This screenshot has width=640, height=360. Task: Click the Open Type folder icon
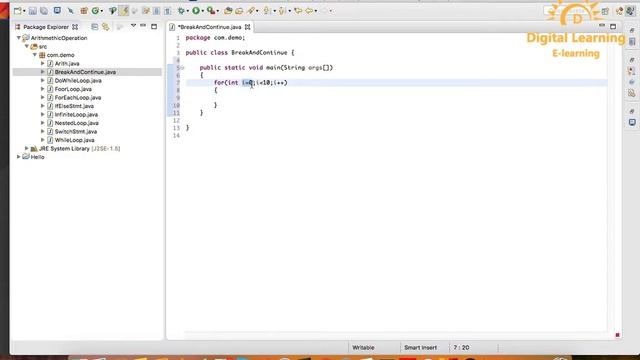(x=228, y=11)
